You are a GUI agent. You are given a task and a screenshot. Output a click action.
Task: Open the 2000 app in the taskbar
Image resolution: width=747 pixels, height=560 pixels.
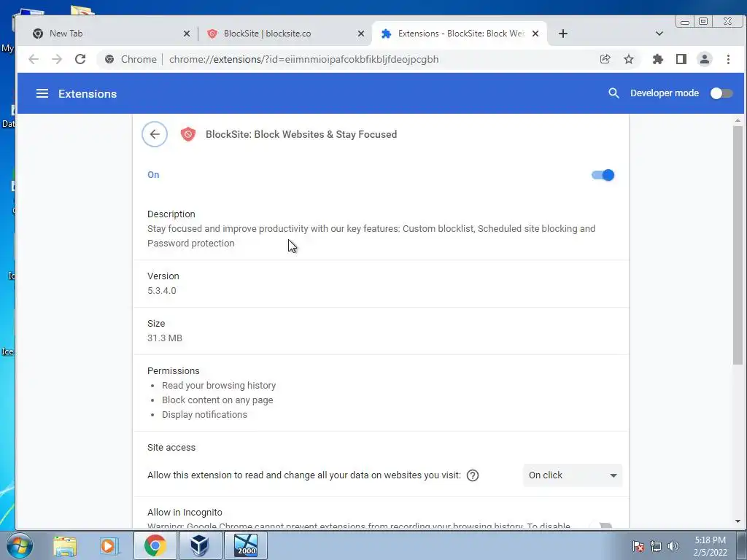click(246, 545)
